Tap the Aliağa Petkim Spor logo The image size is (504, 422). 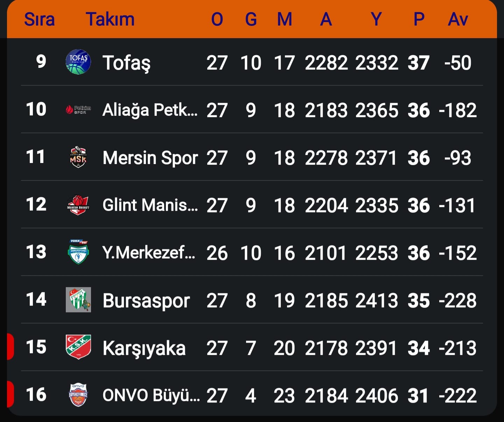pos(78,110)
